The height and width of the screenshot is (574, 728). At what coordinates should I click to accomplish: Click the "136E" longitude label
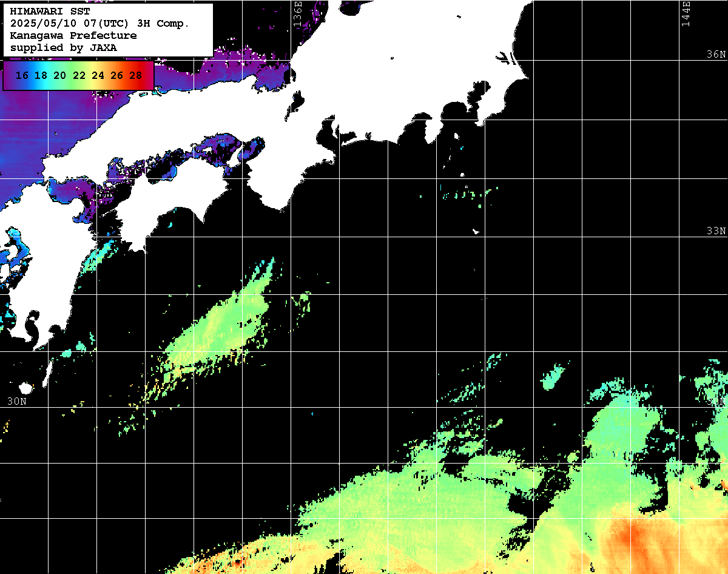coord(297,13)
